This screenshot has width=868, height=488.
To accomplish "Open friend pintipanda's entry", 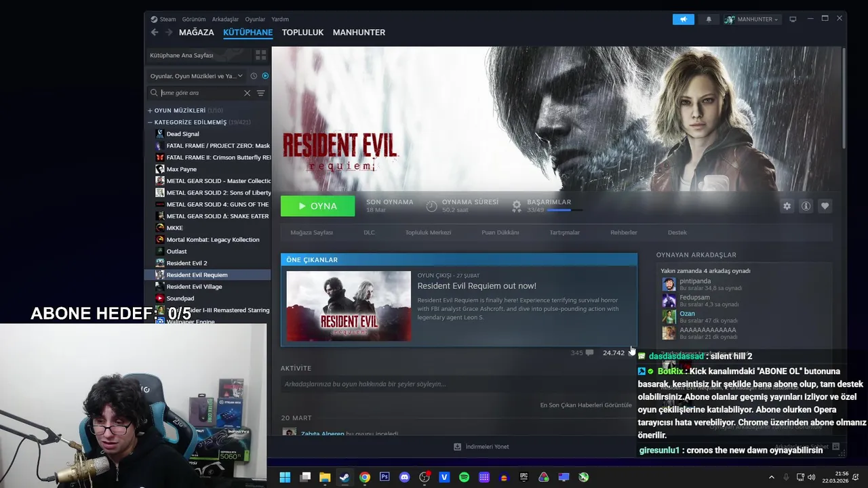I will tap(702, 284).
